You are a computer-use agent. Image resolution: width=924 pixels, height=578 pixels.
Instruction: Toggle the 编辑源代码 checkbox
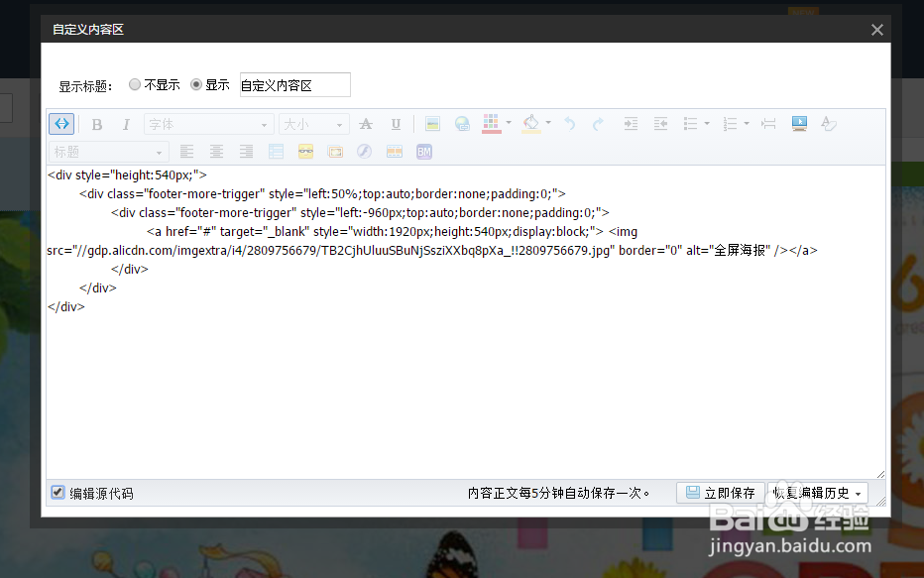coord(58,493)
